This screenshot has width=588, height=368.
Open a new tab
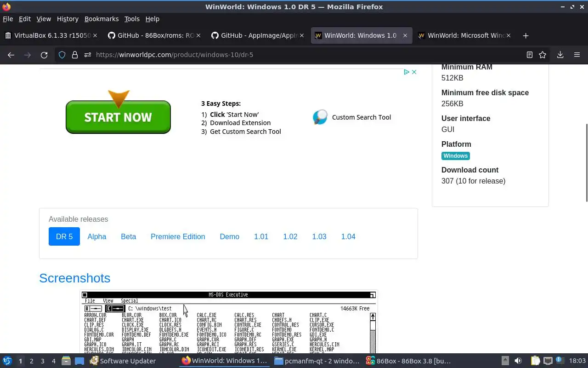click(x=526, y=35)
